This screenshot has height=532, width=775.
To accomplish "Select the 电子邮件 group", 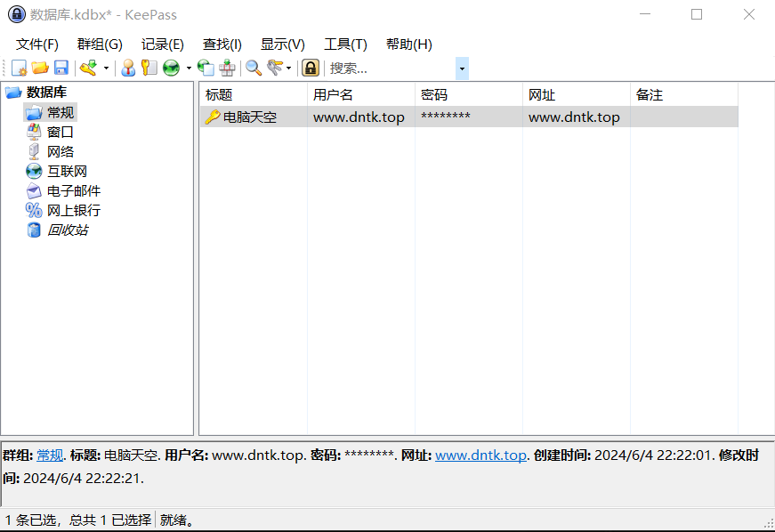I will click(74, 190).
